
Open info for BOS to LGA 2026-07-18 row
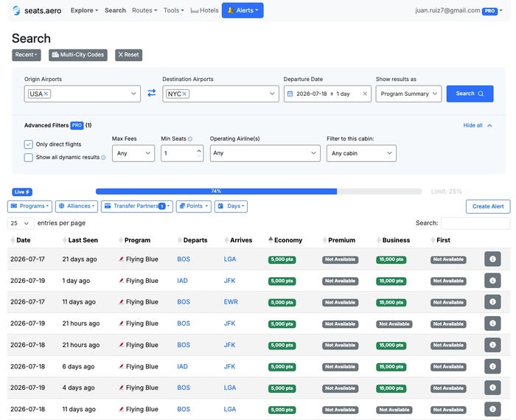click(492, 409)
